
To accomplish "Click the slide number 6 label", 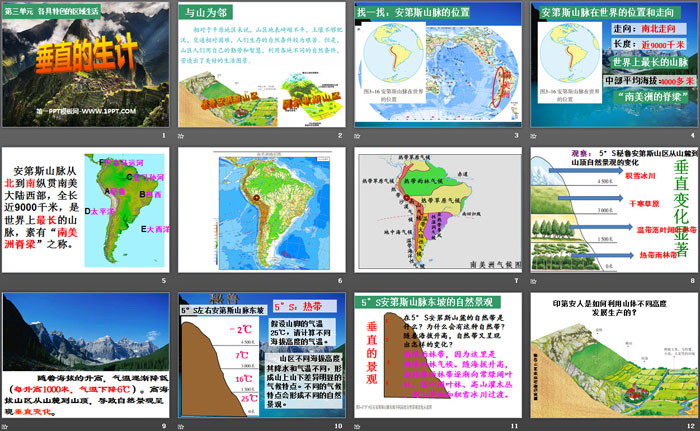I will pos(340,281).
